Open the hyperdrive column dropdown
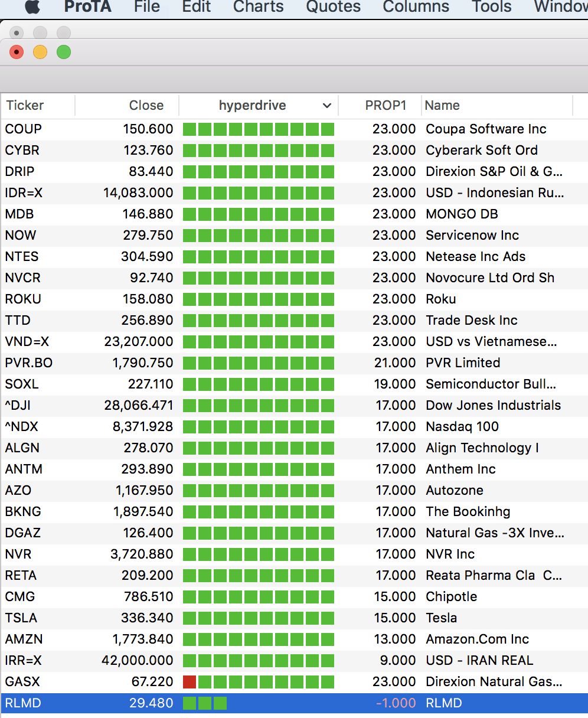 pos(326,106)
